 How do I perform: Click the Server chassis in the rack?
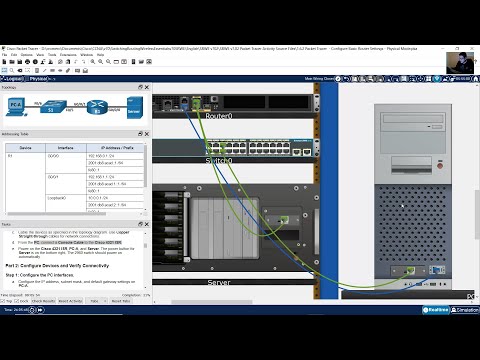[x=233, y=227]
